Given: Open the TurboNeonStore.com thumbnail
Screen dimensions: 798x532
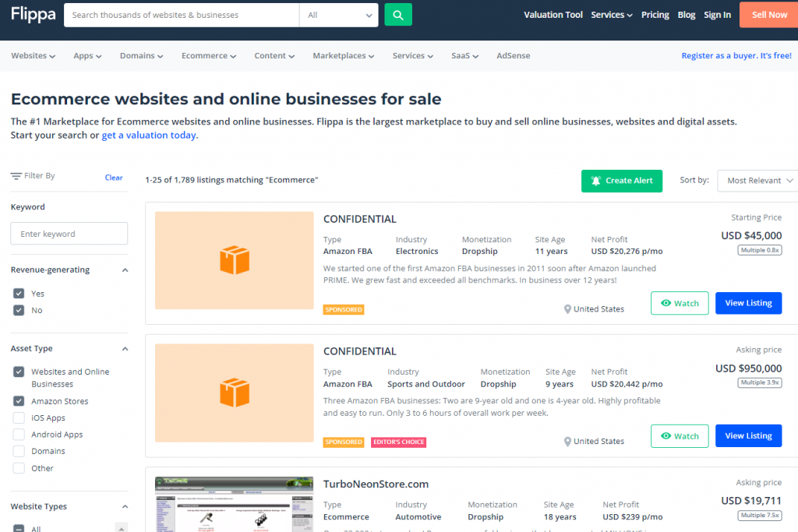Looking at the screenshot, I should [234, 504].
